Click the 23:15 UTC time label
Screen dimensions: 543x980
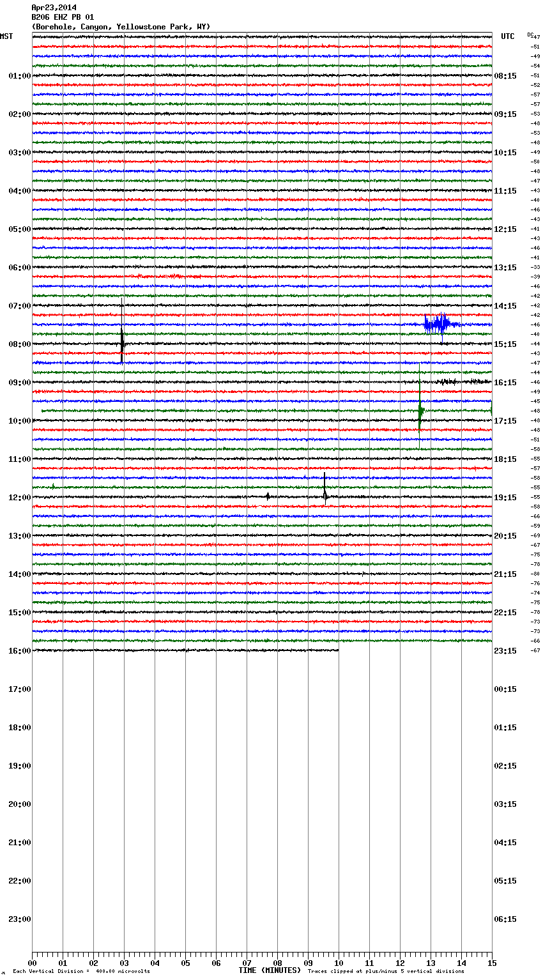coord(505,651)
